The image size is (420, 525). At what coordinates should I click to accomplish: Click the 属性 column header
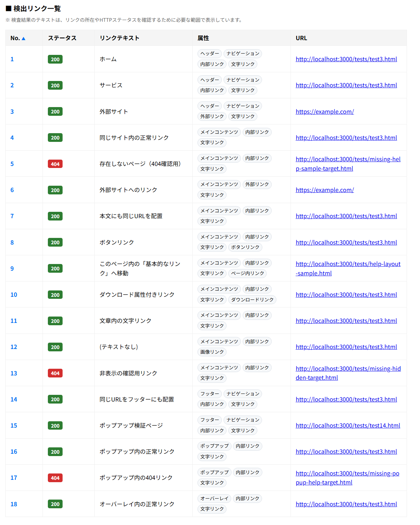(203, 38)
